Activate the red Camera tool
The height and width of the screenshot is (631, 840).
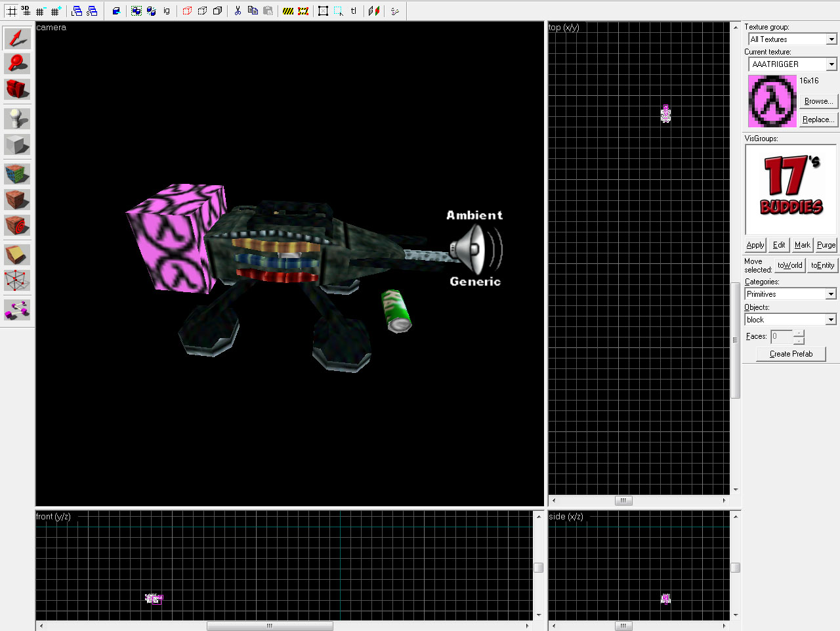point(17,89)
